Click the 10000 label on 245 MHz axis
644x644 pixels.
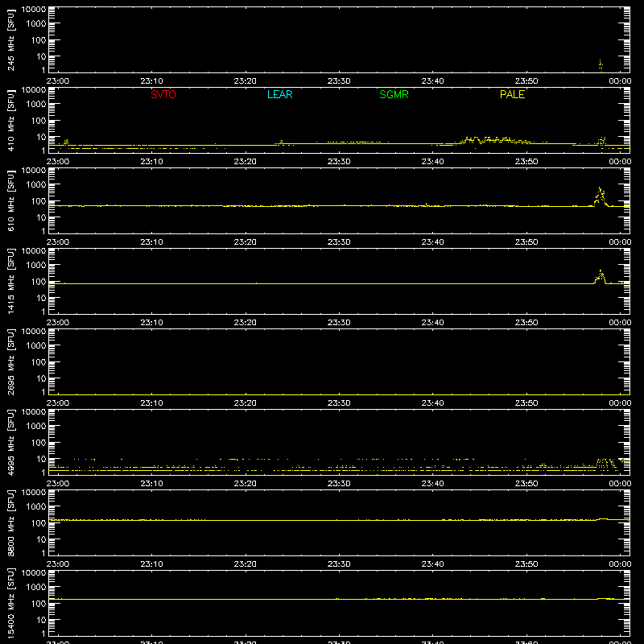[34, 10]
